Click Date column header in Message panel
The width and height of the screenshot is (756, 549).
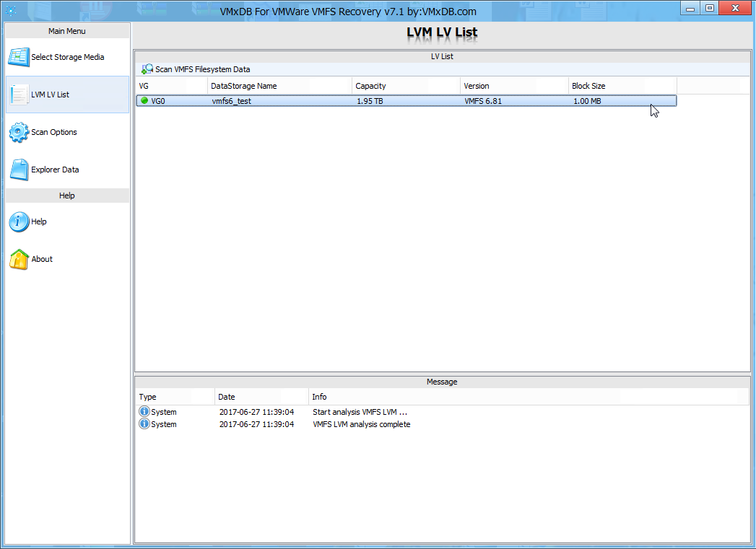pyautogui.click(x=261, y=397)
